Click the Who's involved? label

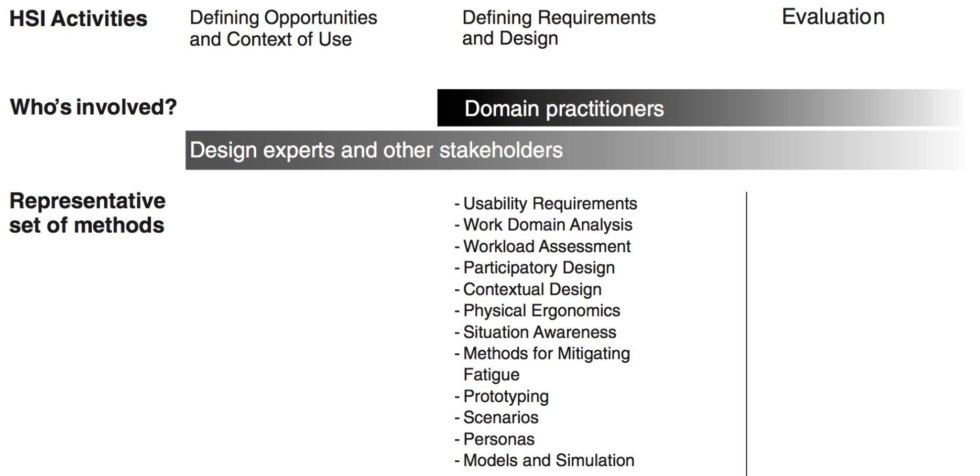(x=93, y=107)
